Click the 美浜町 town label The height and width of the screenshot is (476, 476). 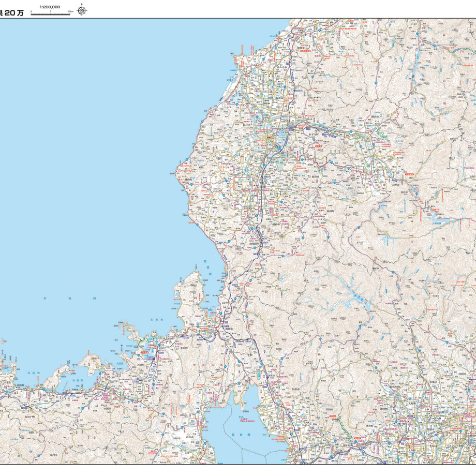pyautogui.click(x=184, y=348)
